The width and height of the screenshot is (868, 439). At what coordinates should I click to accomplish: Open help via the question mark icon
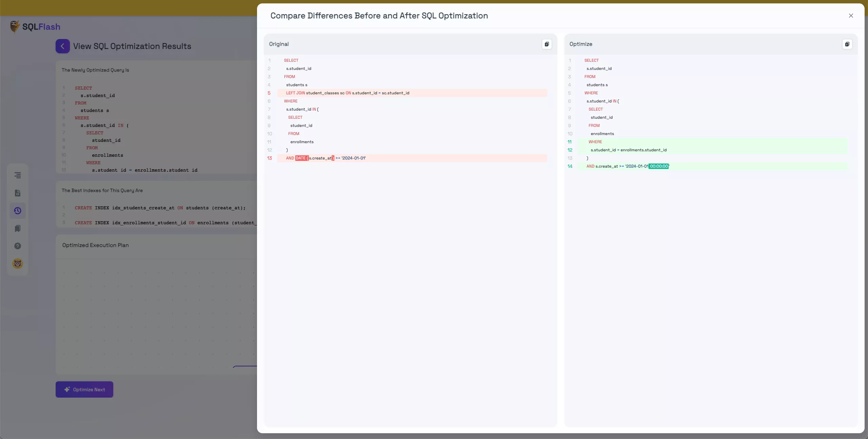[17, 246]
